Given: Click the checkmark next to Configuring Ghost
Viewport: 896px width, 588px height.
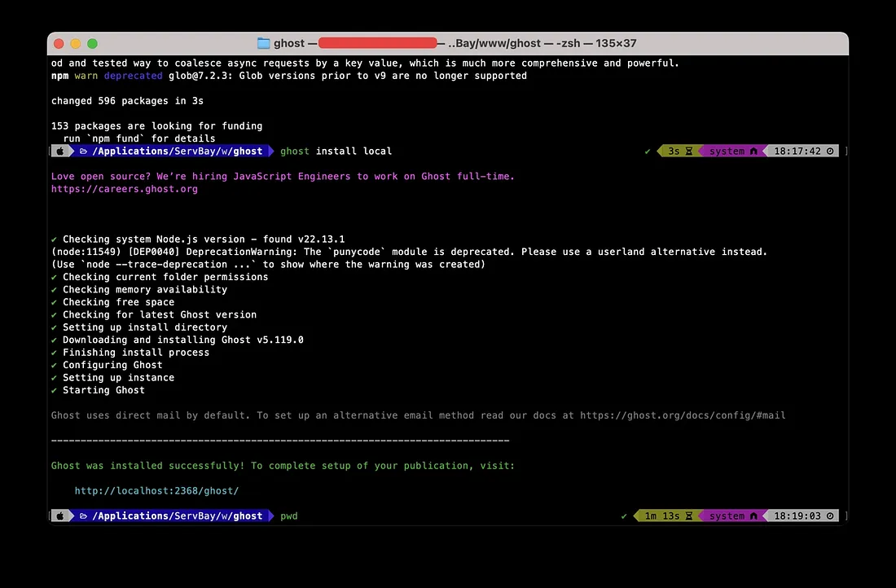Looking at the screenshot, I should (55, 365).
